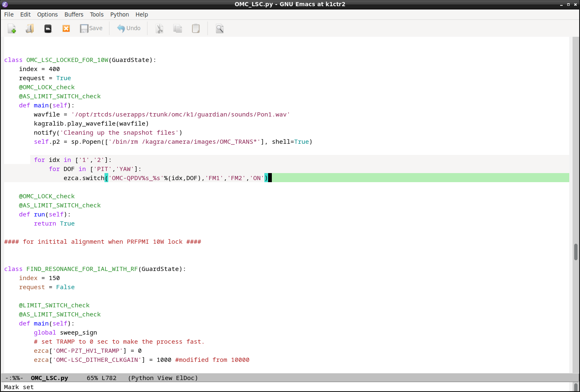Image resolution: width=580 pixels, height=392 pixels.
Task: Click buffer name OMC_LSC.py in mode line
Action: click(49, 378)
